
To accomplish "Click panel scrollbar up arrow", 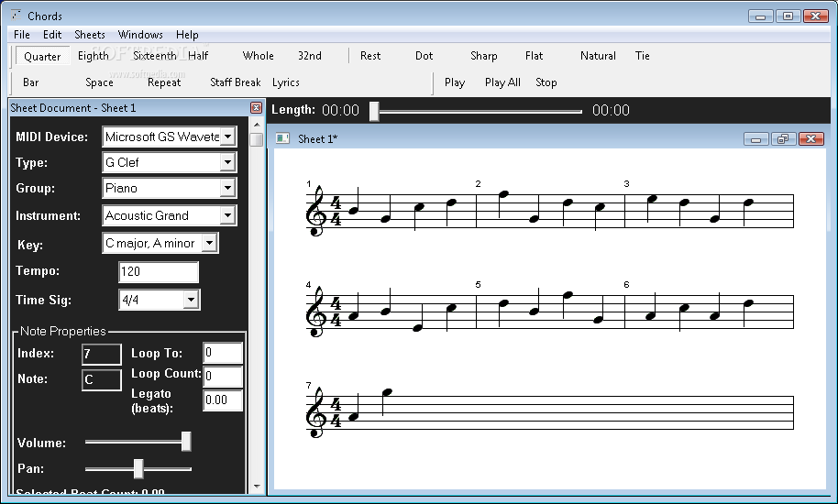I will point(257,125).
